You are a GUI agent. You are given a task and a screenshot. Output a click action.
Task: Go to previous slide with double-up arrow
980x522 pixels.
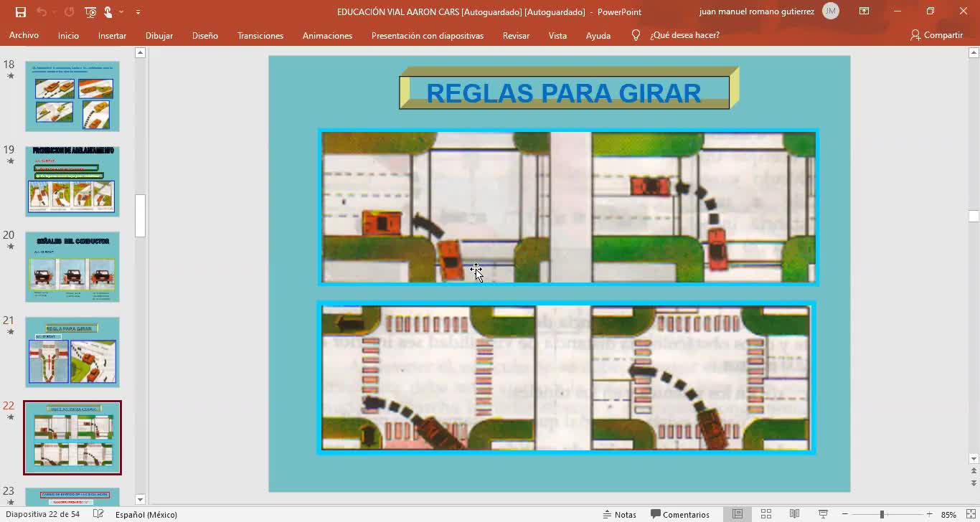coord(974,471)
